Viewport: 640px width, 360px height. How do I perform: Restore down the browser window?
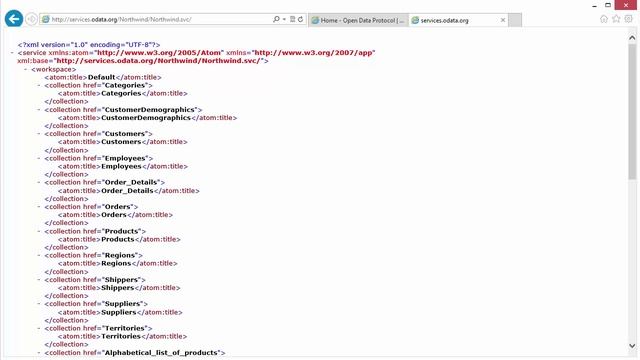point(608,5)
